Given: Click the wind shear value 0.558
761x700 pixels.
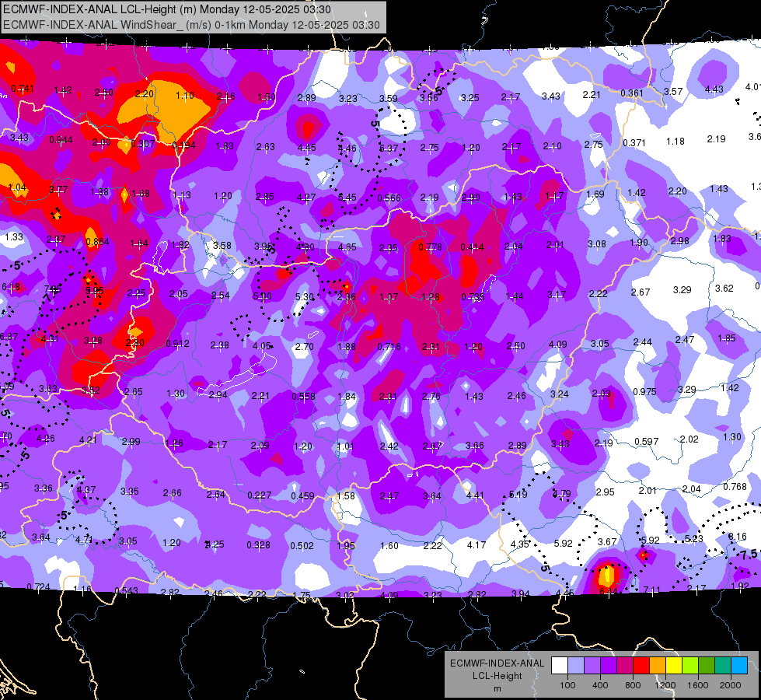Looking at the screenshot, I should point(304,397).
